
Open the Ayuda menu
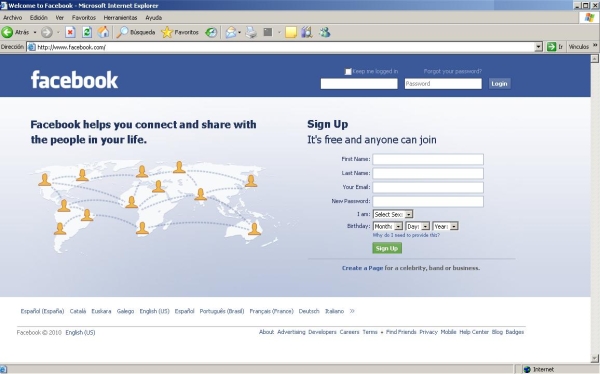153,18
